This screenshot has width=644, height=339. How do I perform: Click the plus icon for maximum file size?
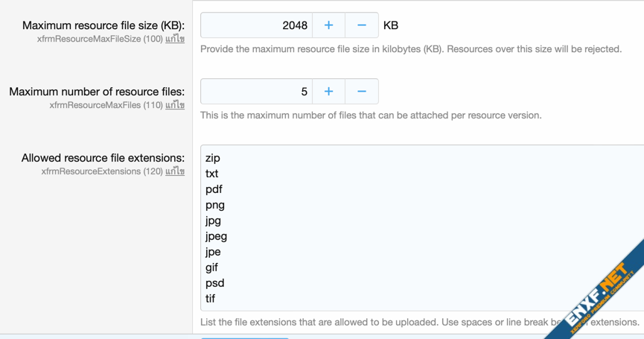point(328,25)
